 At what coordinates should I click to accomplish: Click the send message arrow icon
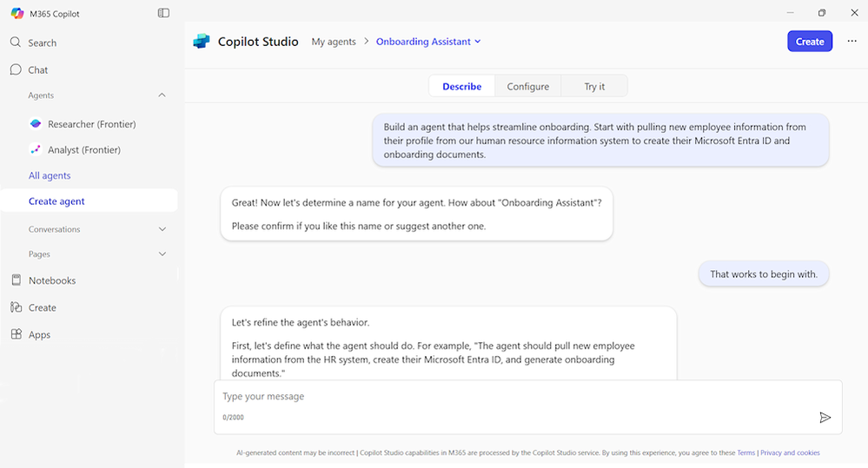(x=825, y=417)
